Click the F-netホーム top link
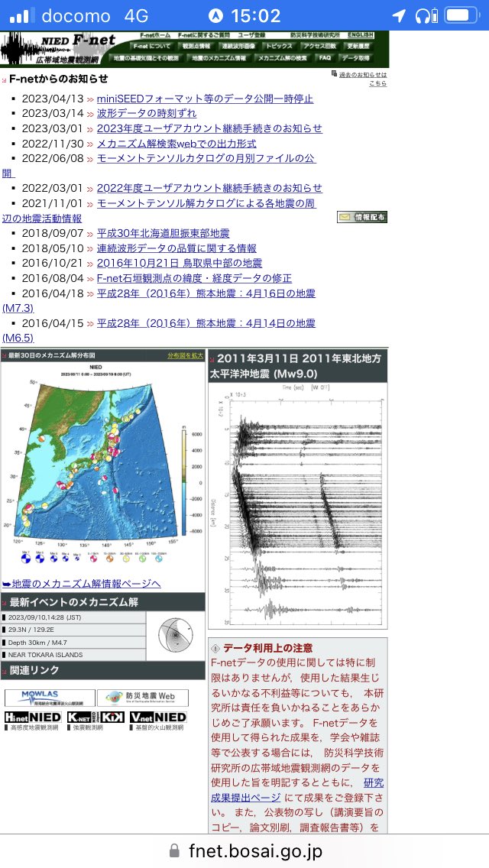The height and width of the screenshot is (868, 489). (x=156, y=35)
